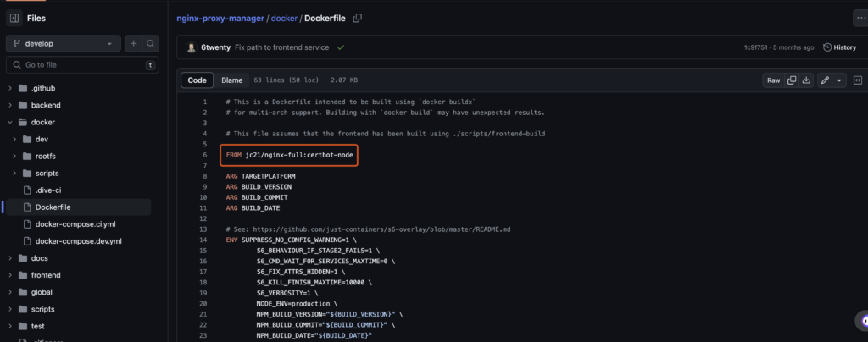868x342 pixels.
Task: Open commit Fix path to frontend service
Action: (281, 47)
